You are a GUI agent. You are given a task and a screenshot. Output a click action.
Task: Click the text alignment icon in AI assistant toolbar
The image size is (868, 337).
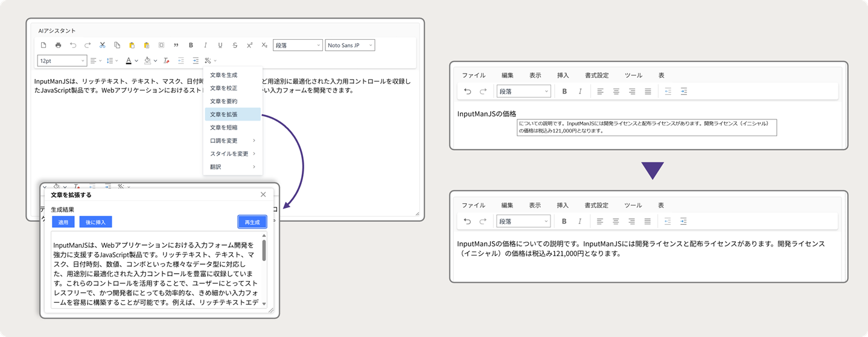coord(94,61)
